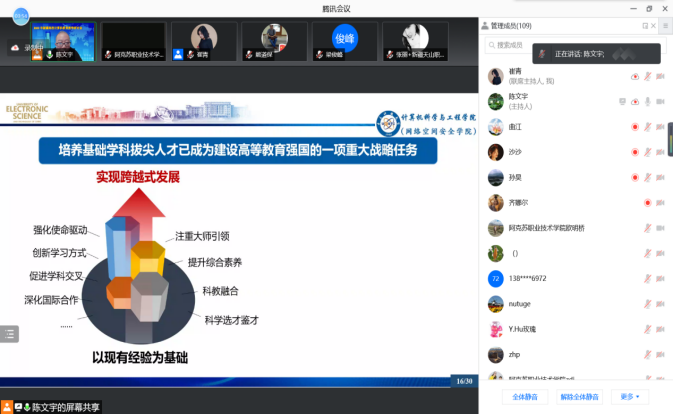Click the red recording icon beside 沙沙
Viewport: 673px width, 414px height.
pos(635,152)
